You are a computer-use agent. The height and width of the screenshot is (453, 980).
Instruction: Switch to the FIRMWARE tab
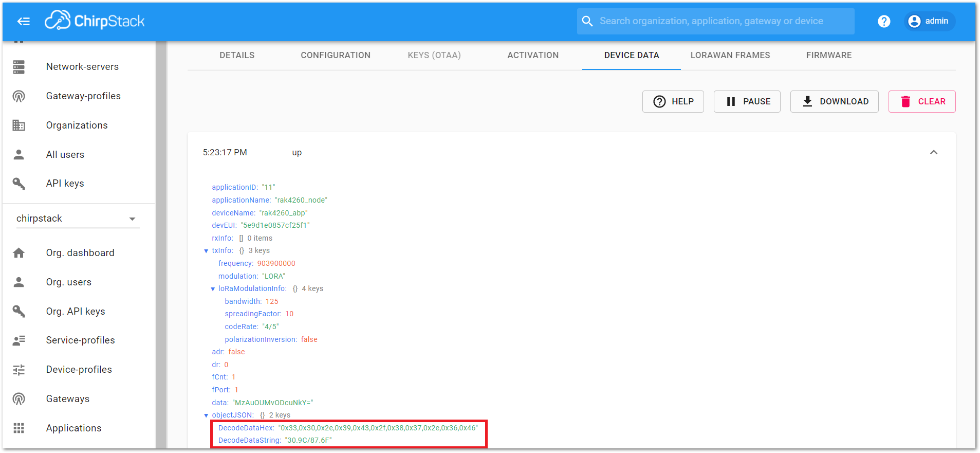coord(829,55)
